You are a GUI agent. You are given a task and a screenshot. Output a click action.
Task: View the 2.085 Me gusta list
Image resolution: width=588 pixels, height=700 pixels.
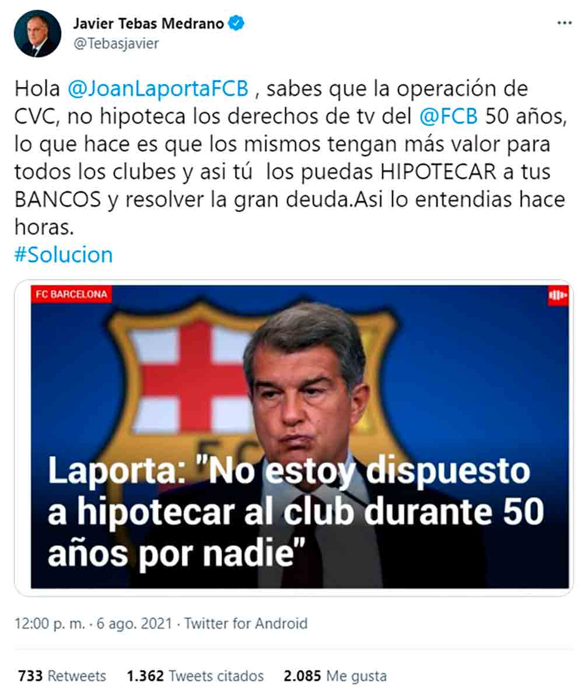(x=335, y=676)
